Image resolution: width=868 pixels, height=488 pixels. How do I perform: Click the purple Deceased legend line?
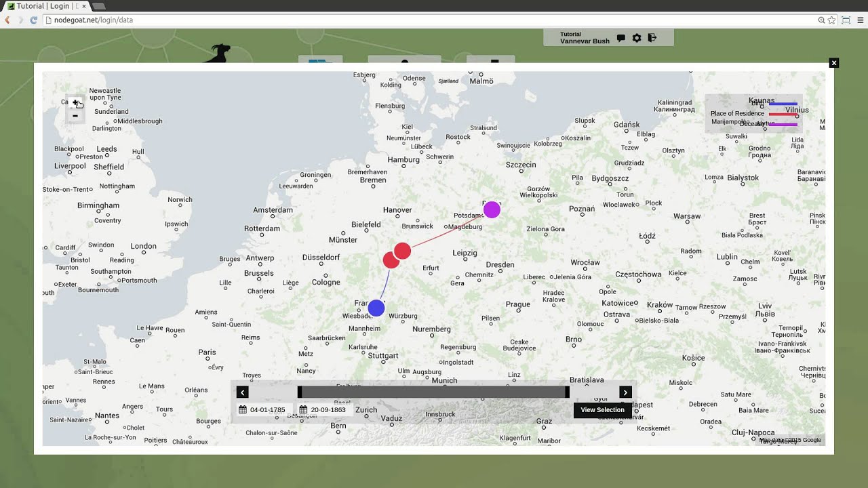click(783, 124)
